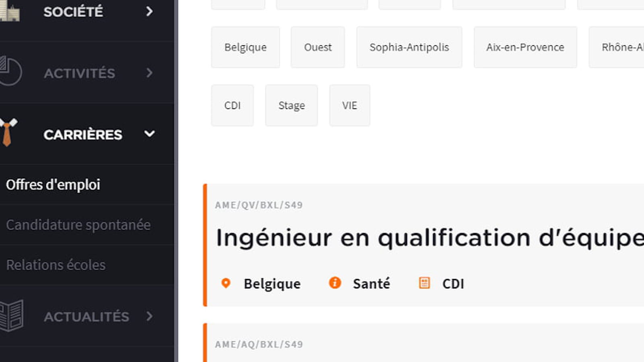The image size is (644, 362).
Task: Filter offers by Stage contract
Action: [x=291, y=105]
